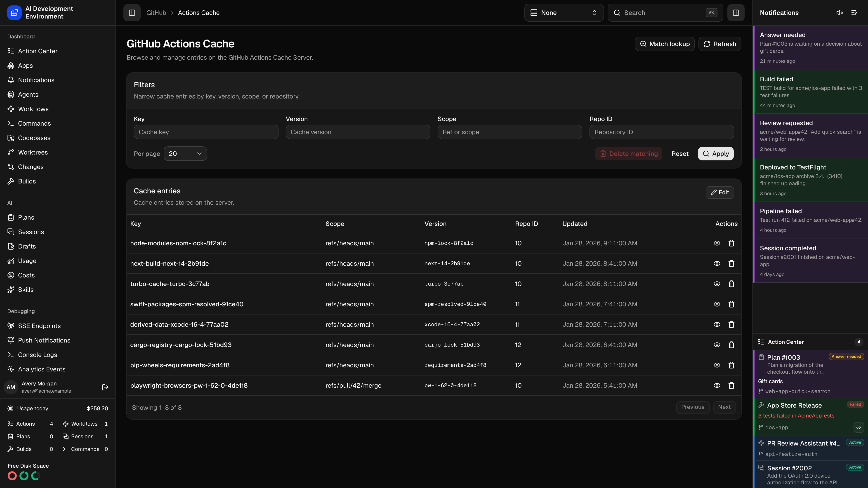Click the sign-out icon next to Avery Morgan
This screenshot has height=488, width=868.
105,387
